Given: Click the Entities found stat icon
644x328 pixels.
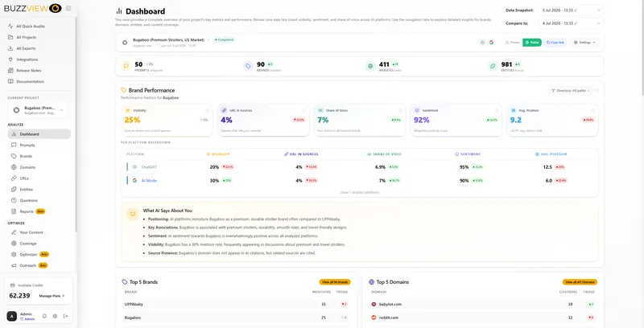Looking at the screenshot, I should click(x=493, y=66).
